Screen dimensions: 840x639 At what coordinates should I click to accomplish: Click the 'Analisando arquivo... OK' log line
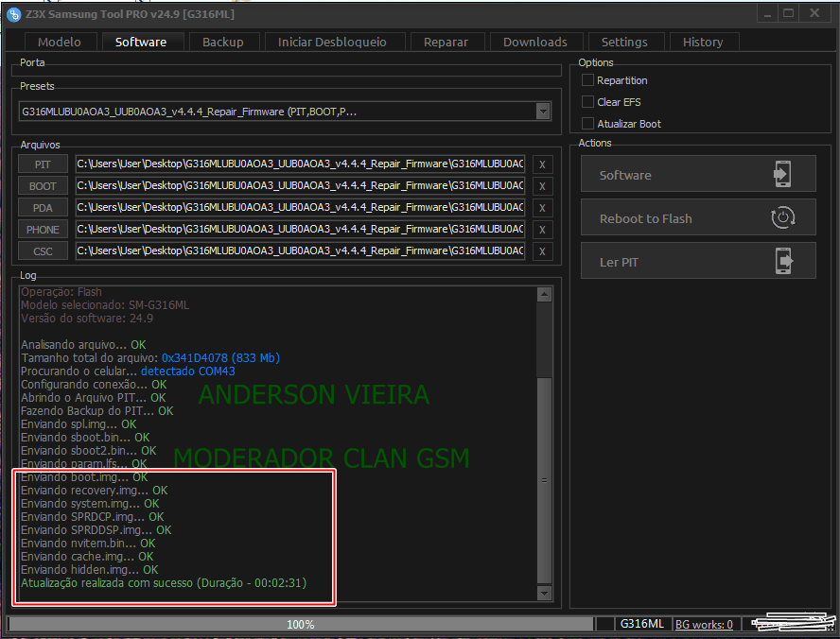83,345
